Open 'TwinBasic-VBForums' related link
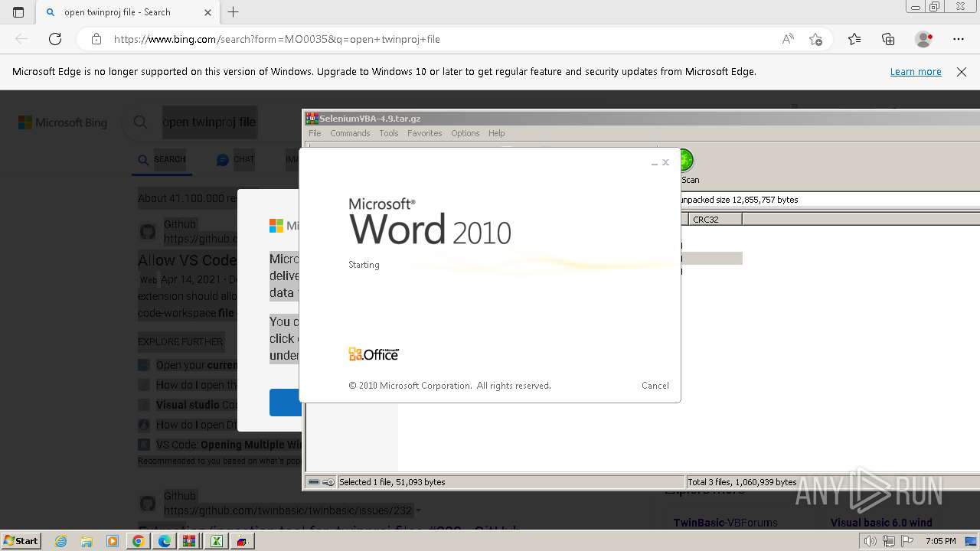This screenshot has width=980, height=551. [x=725, y=523]
